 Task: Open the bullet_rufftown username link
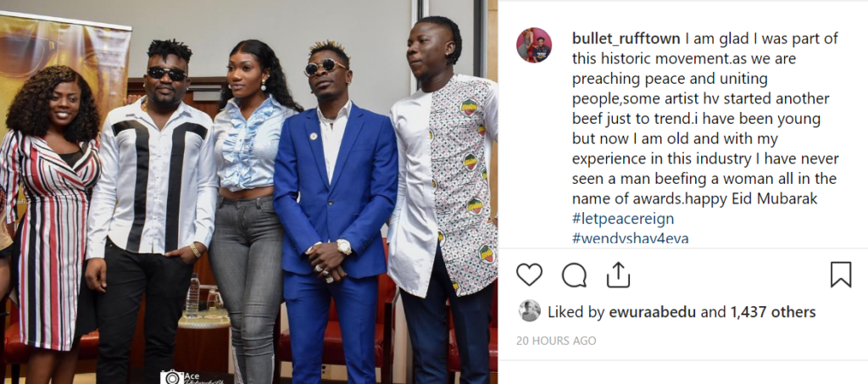coord(626,38)
